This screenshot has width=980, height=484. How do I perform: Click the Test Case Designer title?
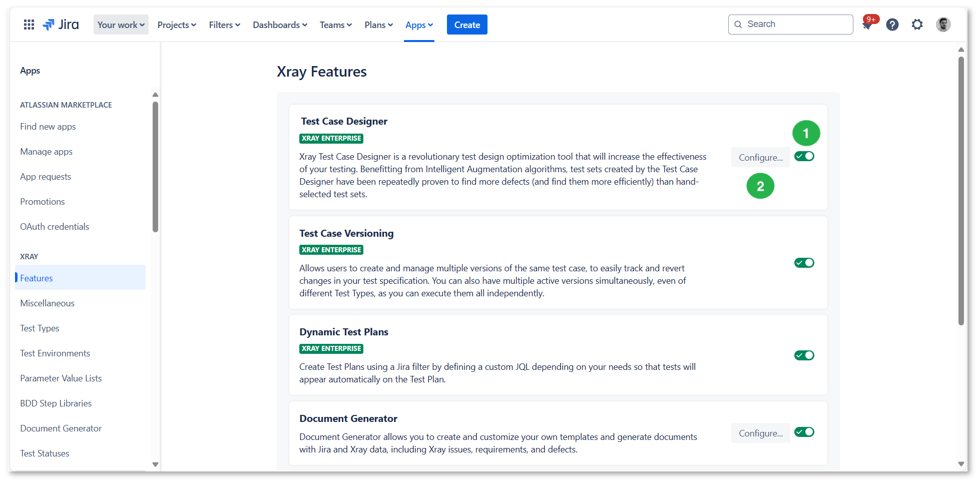pyautogui.click(x=344, y=121)
